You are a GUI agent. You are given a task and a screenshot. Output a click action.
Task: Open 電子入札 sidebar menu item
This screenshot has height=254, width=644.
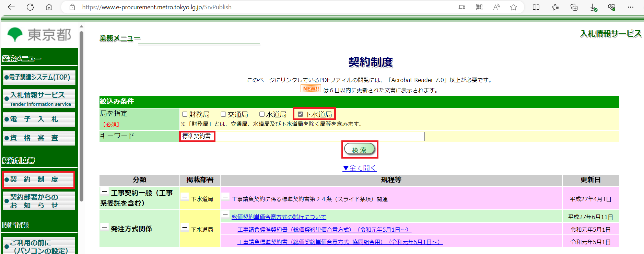point(38,119)
